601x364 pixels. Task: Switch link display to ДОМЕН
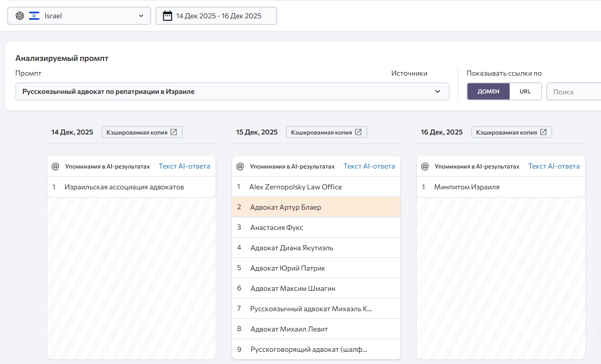[x=488, y=91]
